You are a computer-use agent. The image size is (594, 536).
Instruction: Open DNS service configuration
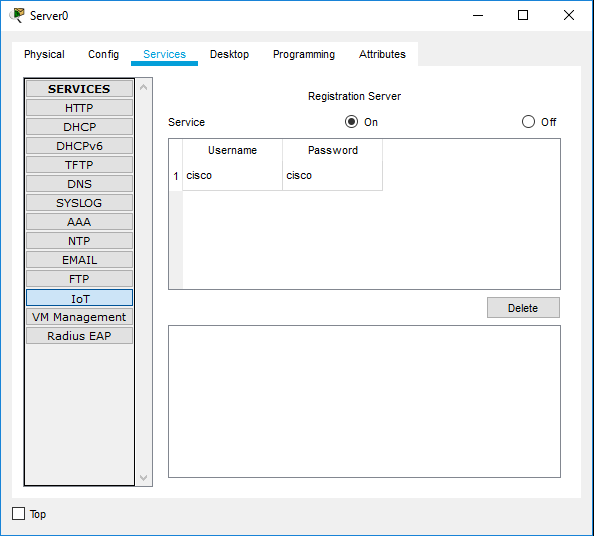tap(79, 184)
